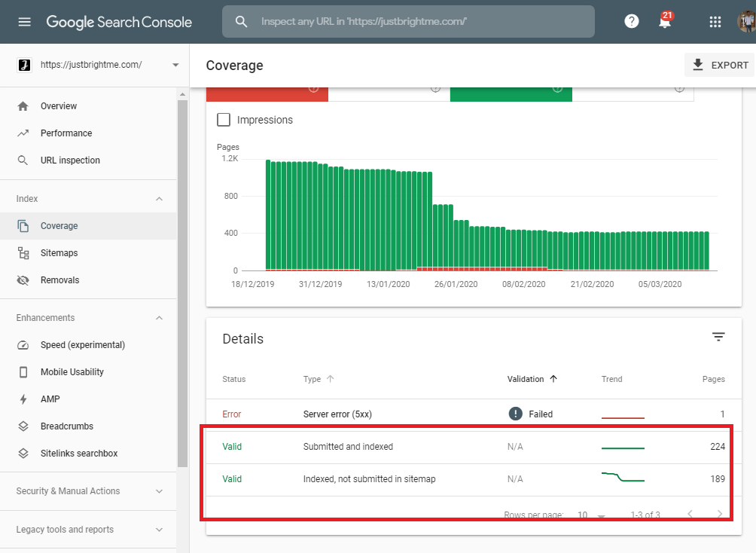
Task: Collapse the Enhancements section
Action: pyautogui.click(x=159, y=318)
